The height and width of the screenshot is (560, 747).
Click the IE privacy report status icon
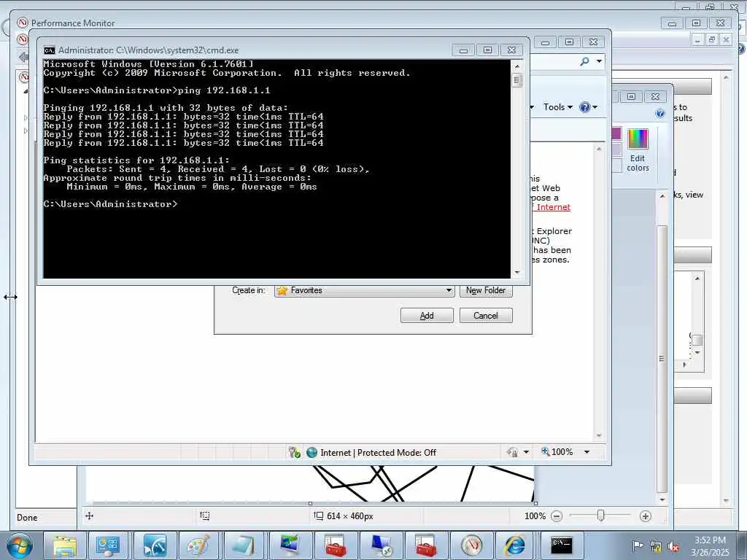(x=513, y=452)
